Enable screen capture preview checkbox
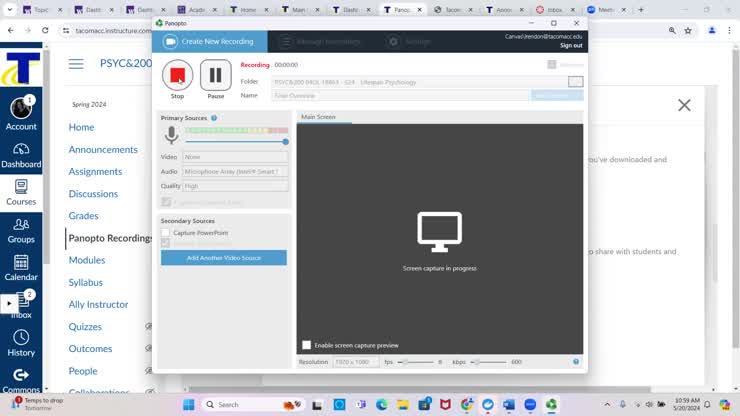This screenshot has height=416, width=740. [307, 345]
